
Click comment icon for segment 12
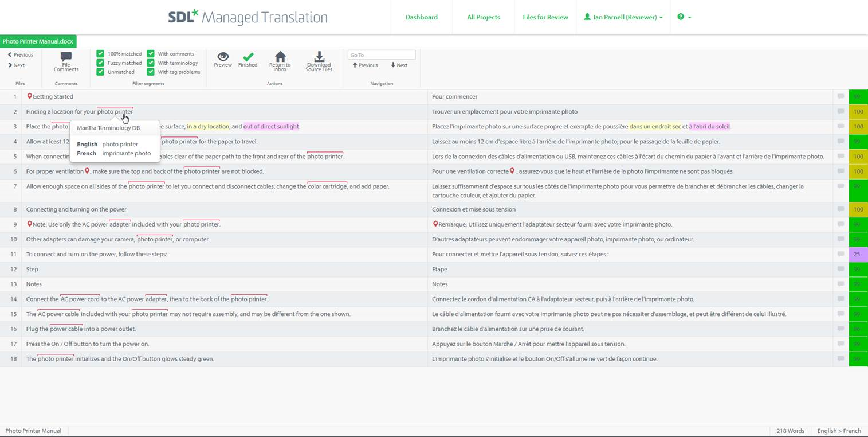click(840, 269)
